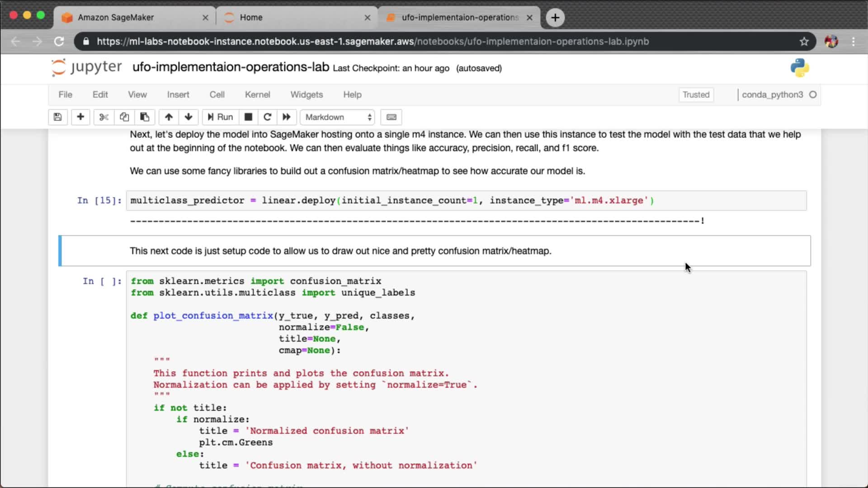Viewport: 868px width, 488px height.
Task: Expand the Widgets menu
Action: tap(307, 94)
